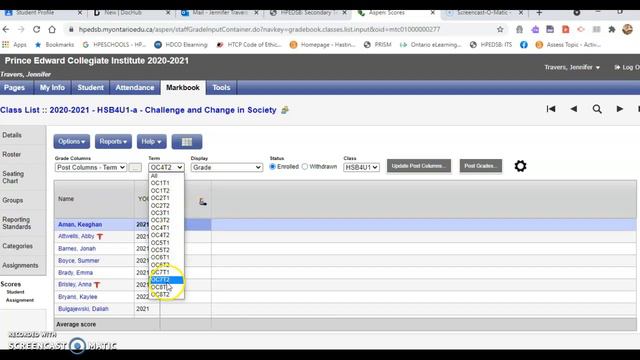Choose OC1T1 in the Term list
The image size is (640, 360).
click(166, 183)
